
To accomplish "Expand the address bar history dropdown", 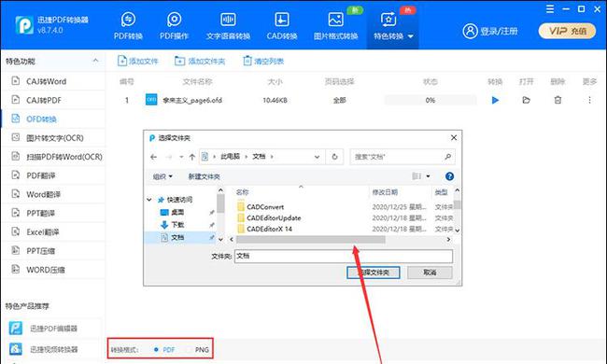I will [318, 157].
